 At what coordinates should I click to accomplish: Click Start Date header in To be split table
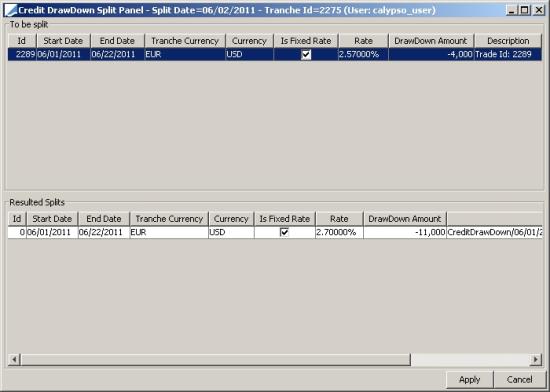pos(63,41)
